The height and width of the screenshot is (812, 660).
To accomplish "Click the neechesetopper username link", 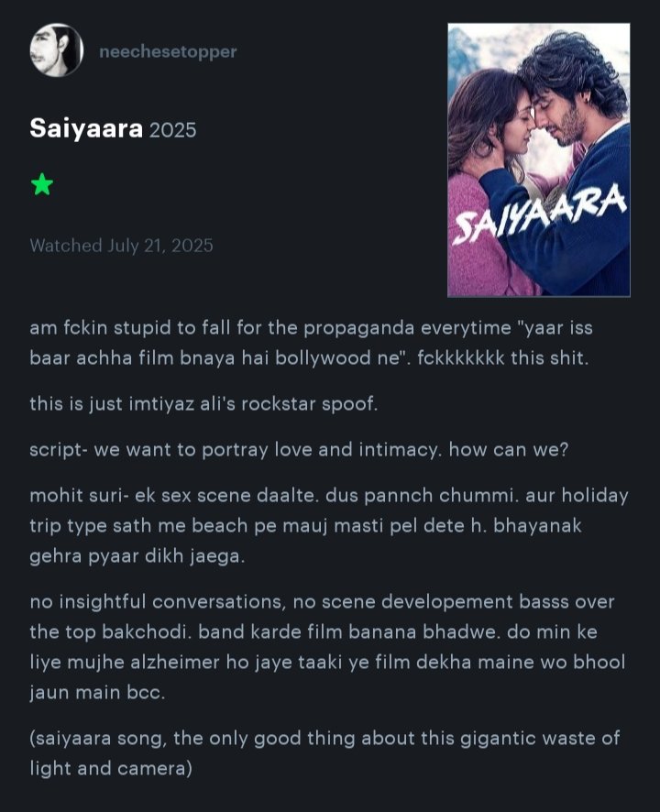I will tap(168, 52).
